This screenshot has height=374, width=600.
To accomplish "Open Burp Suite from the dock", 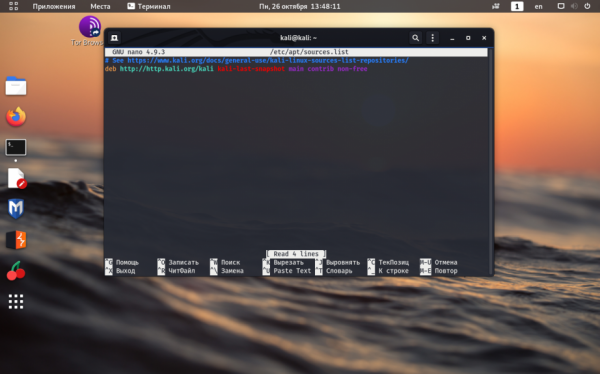I will click(x=16, y=240).
